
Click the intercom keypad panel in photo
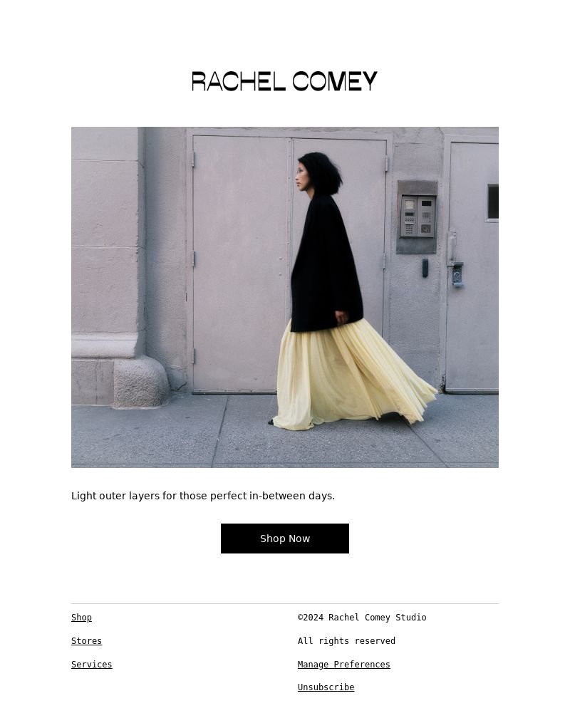(417, 217)
